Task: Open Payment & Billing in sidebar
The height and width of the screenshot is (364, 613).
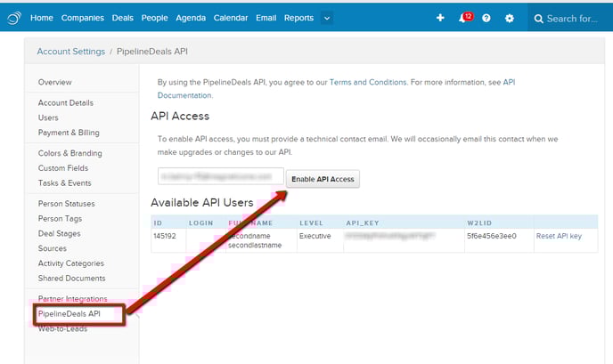Action: pyautogui.click(x=69, y=133)
